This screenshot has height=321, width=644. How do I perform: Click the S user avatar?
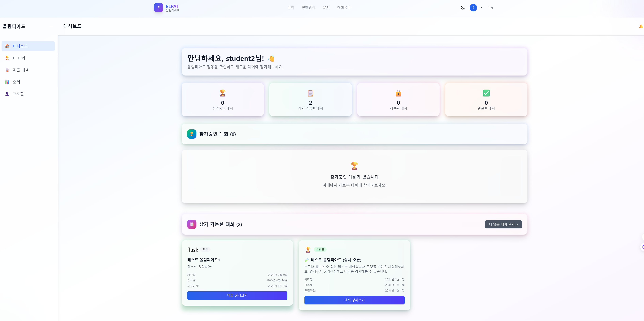click(x=473, y=8)
